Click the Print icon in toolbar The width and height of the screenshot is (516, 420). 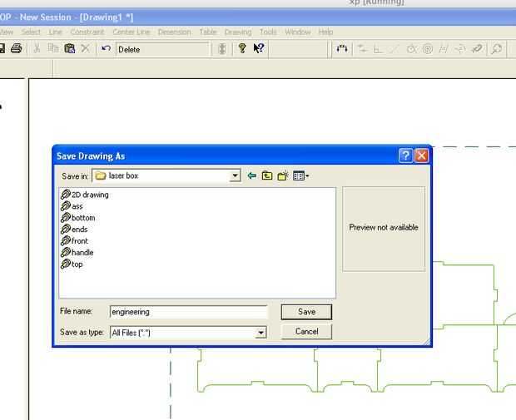point(16,49)
